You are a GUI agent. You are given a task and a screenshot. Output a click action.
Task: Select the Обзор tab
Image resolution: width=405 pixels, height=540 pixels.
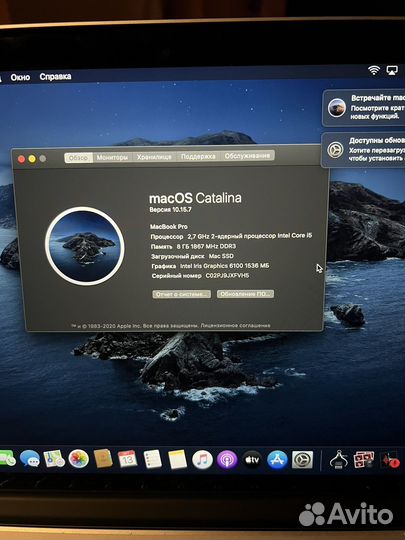79,158
